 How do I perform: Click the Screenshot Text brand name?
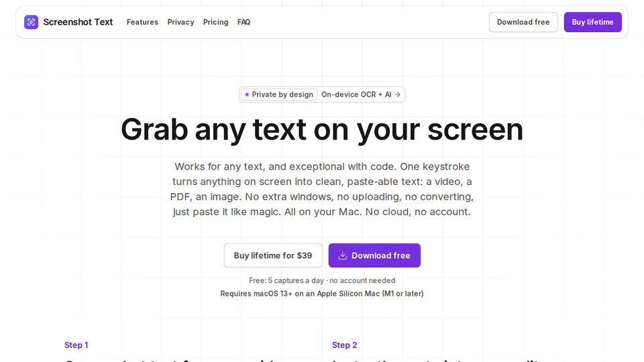(x=78, y=22)
